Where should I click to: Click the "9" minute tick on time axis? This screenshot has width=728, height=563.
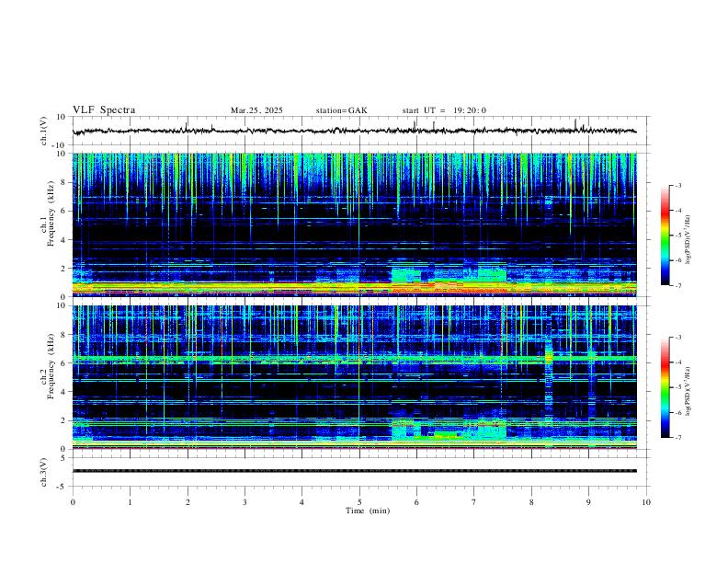pos(588,502)
